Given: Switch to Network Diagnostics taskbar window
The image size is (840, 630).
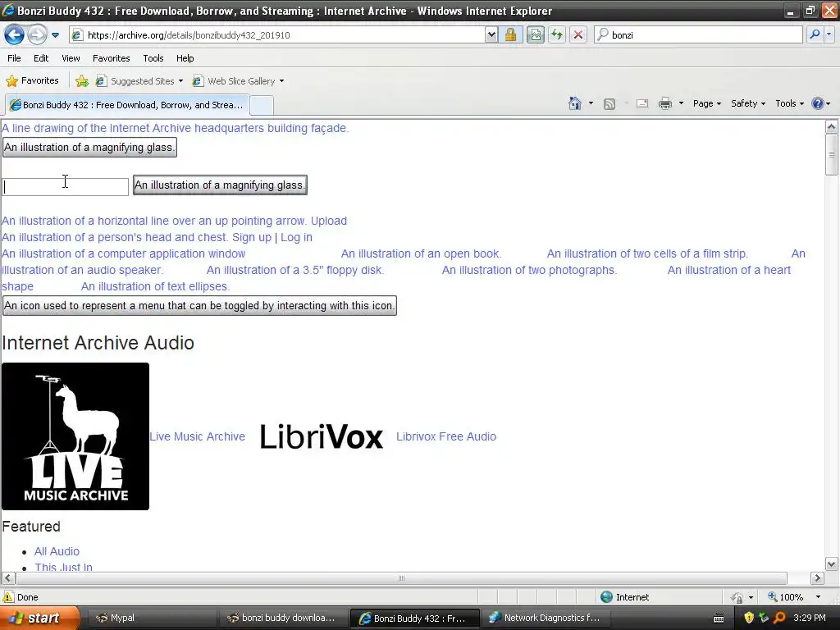Looking at the screenshot, I should point(546,619).
